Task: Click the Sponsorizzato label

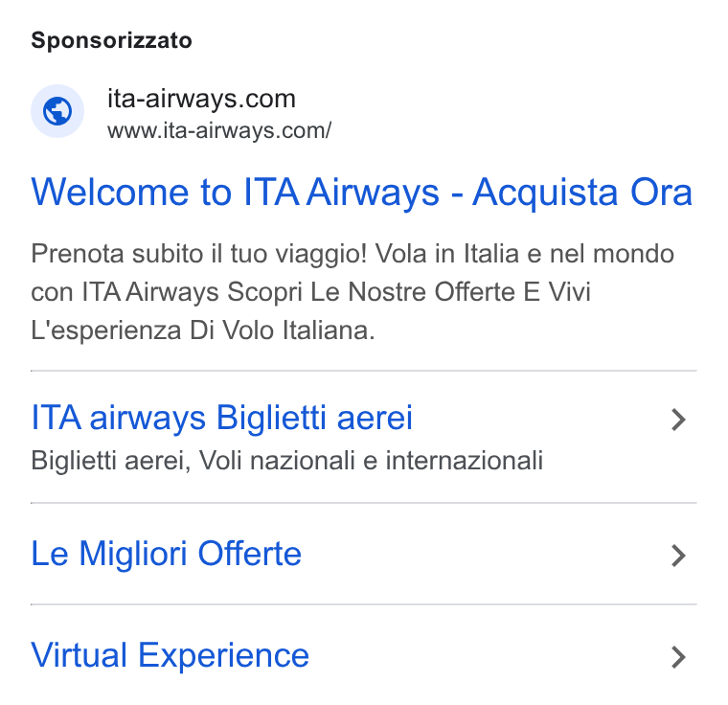Action: pyautogui.click(x=111, y=40)
